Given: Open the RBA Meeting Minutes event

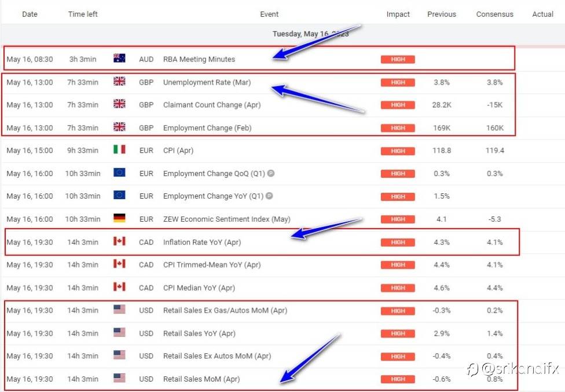Looking at the screenshot, I should pyautogui.click(x=199, y=60).
